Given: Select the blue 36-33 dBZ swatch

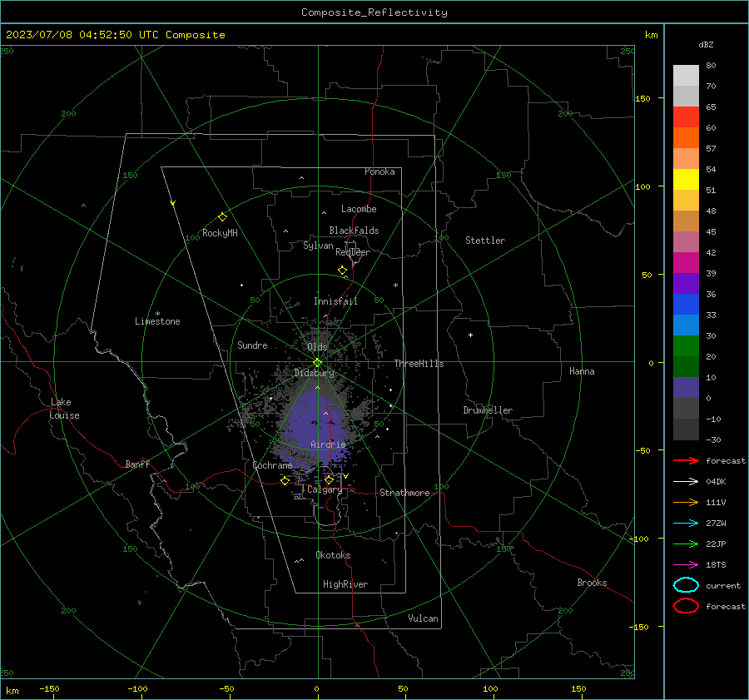Looking at the screenshot, I should pyautogui.click(x=686, y=304).
